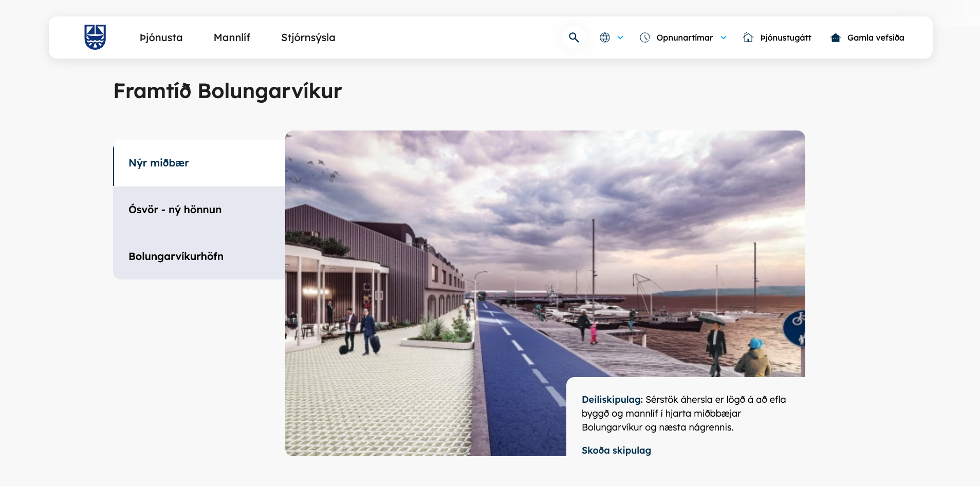Open the Þjónusta menu
This screenshot has height=486, width=980.
click(x=161, y=38)
